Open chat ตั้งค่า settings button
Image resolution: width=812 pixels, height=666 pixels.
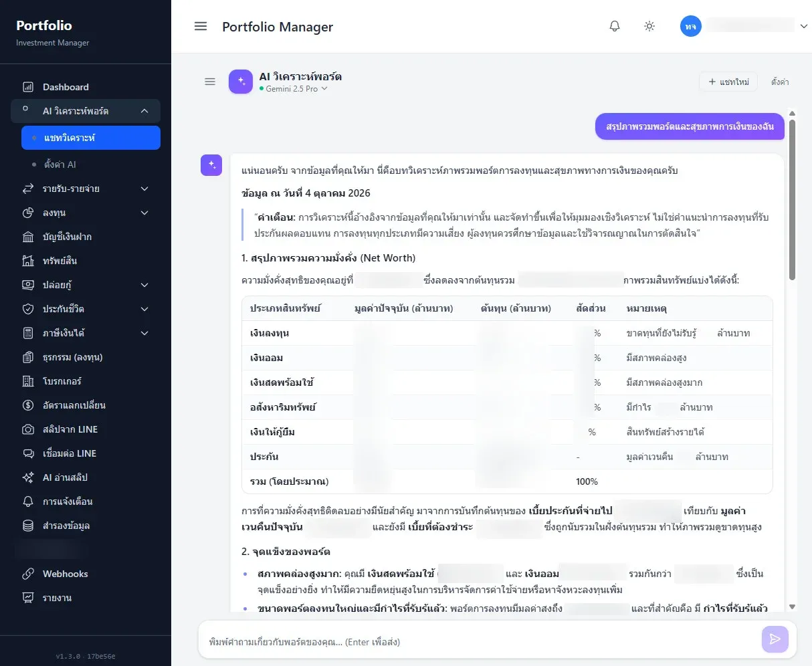[x=780, y=82]
